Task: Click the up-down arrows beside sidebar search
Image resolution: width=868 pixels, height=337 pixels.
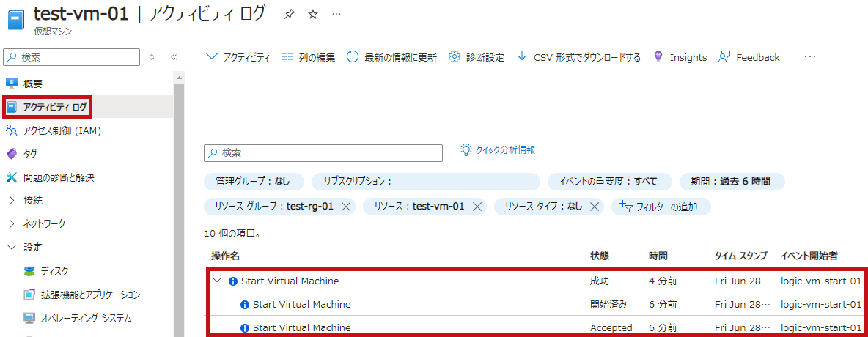Action: pos(152,57)
